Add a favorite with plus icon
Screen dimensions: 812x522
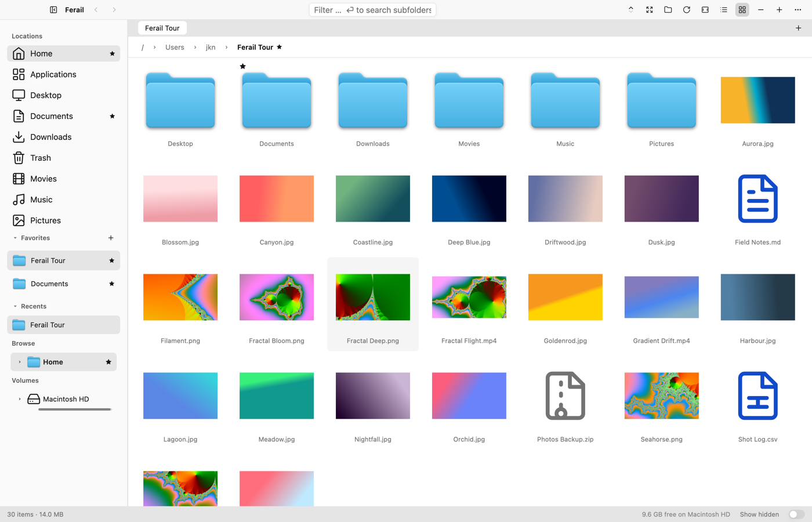point(111,238)
